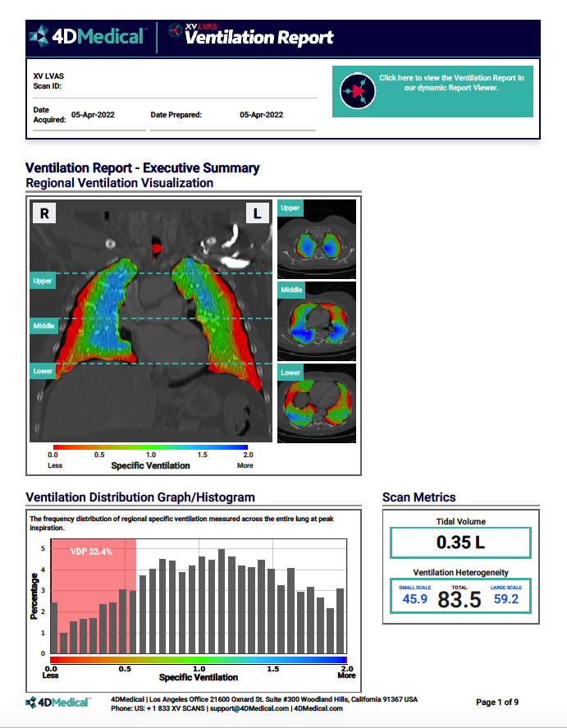The height and width of the screenshot is (728, 567).
Task: Open the Middle axial slice thumbnail
Action: click(317, 322)
